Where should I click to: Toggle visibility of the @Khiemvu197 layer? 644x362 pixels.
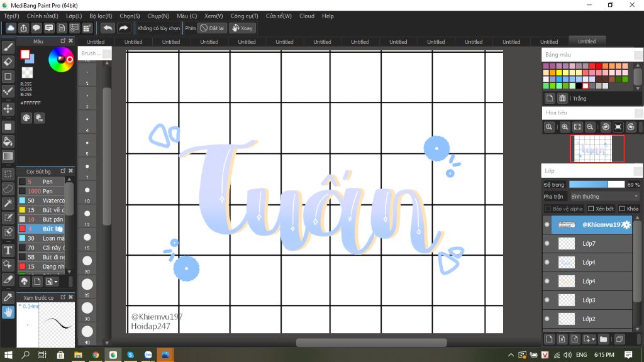[x=547, y=224]
